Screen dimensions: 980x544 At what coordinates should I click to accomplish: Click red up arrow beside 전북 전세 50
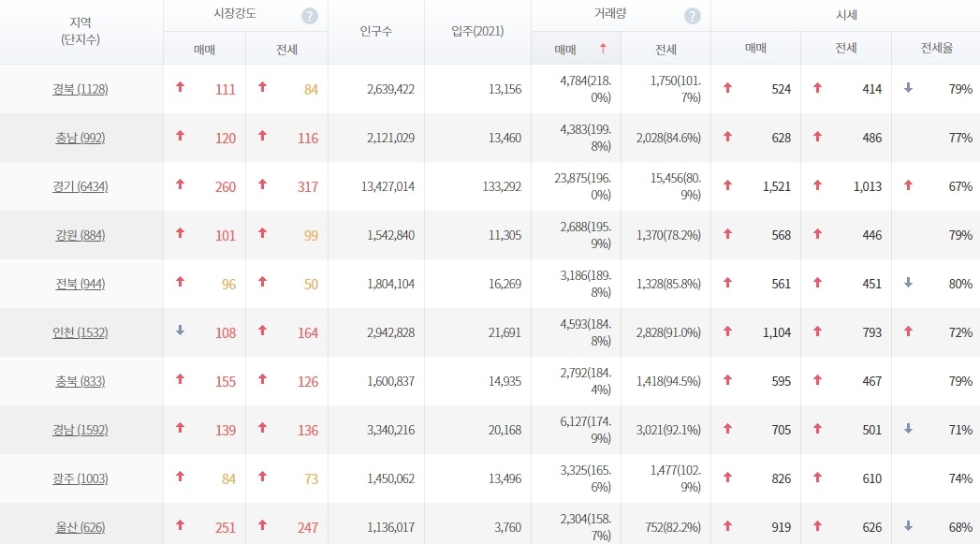(x=262, y=282)
